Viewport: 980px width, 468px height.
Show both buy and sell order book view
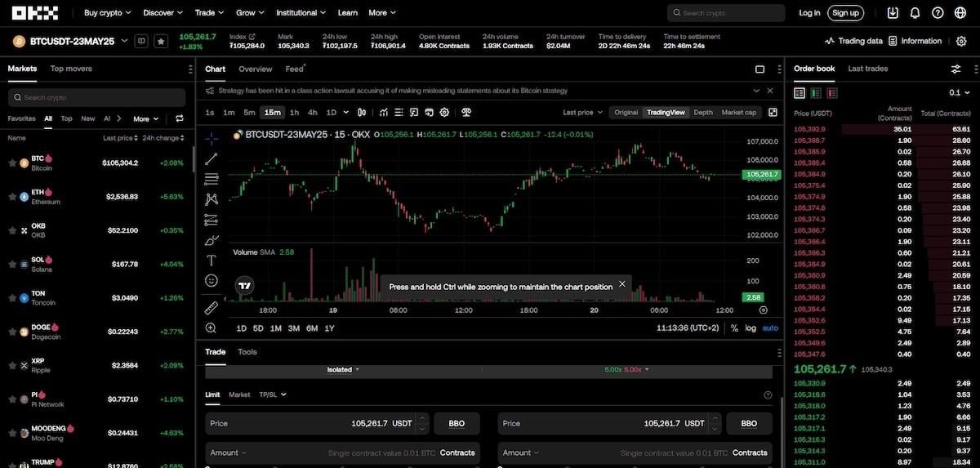pyautogui.click(x=800, y=93)
